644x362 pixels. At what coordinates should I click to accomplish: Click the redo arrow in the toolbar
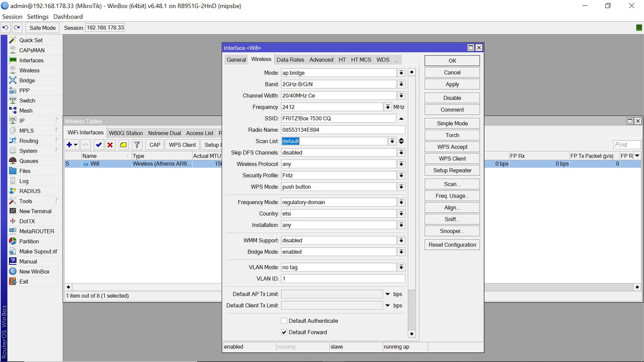pos(17,28)
